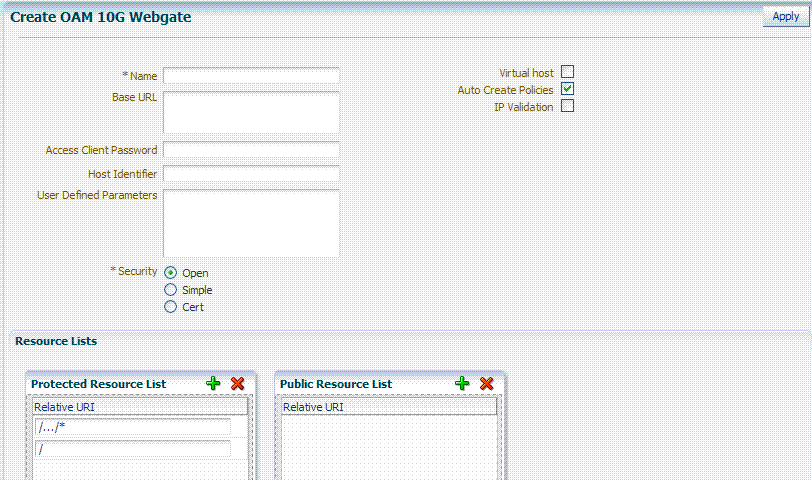This screenshot has height=480, width=812.
Task: Click the Public Resource List title
Action: [x=336, y=384]
